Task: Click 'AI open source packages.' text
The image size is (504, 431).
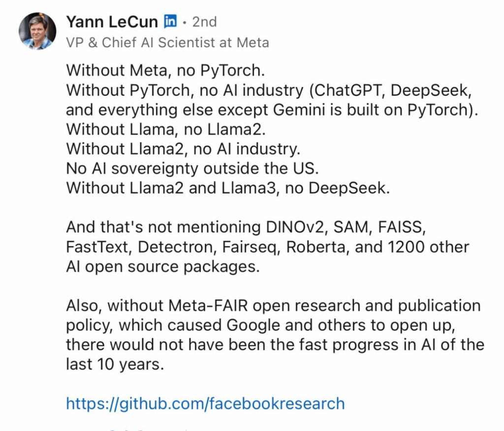Action: click(162, 266)
